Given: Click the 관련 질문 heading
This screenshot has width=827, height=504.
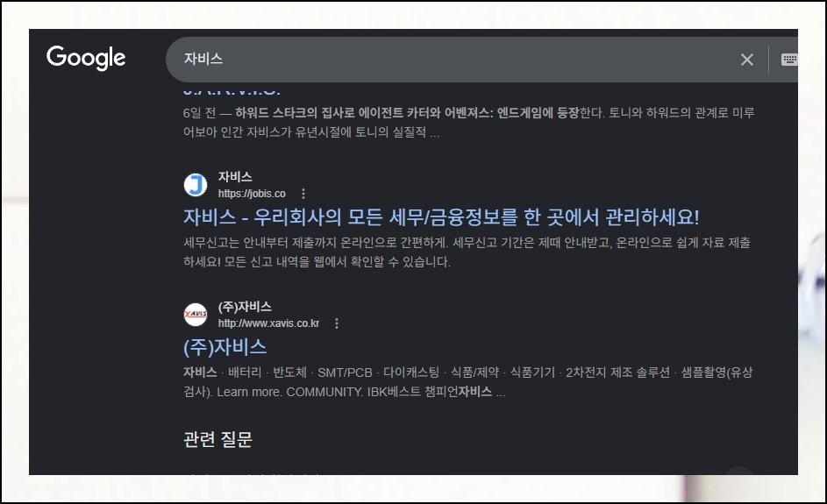Looking at the screenshot, I should point(217,439).
